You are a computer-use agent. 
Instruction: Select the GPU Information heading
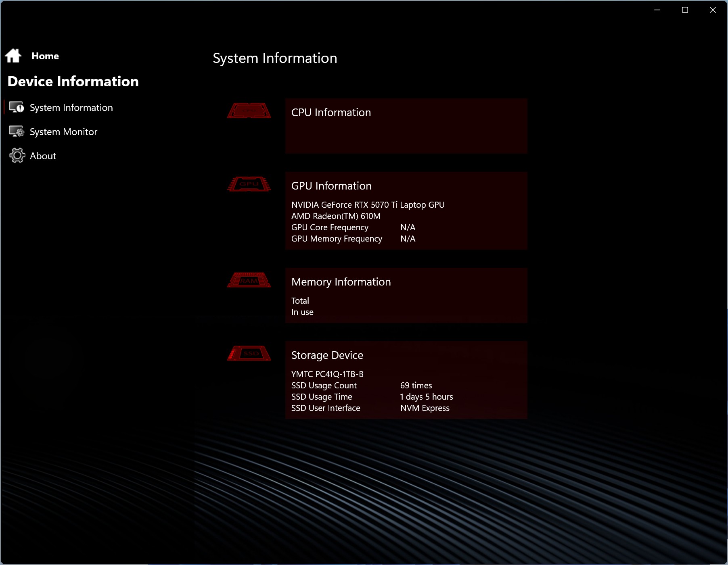pyautogui.click(x=331, y=186)
